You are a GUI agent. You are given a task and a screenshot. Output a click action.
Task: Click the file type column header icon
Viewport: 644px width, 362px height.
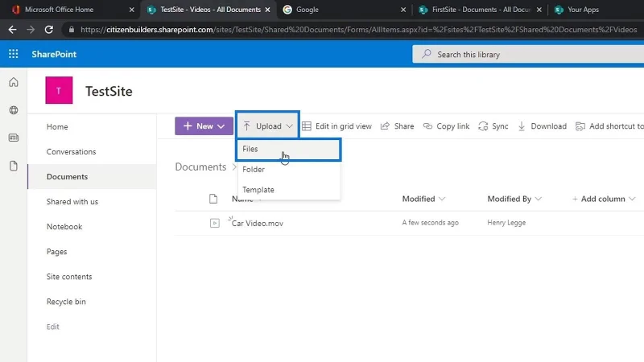click(x=213, y=199)
